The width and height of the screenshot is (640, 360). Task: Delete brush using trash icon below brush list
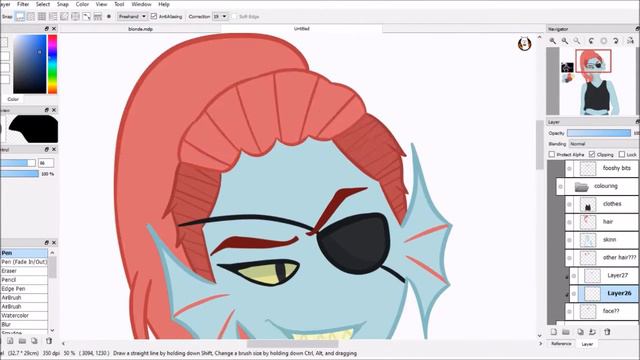49,340
